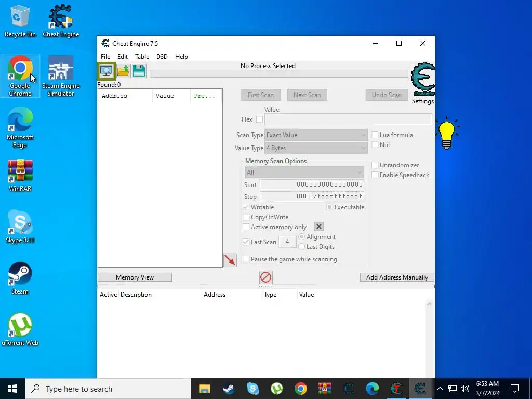Open the Help menu

[181, 57]
